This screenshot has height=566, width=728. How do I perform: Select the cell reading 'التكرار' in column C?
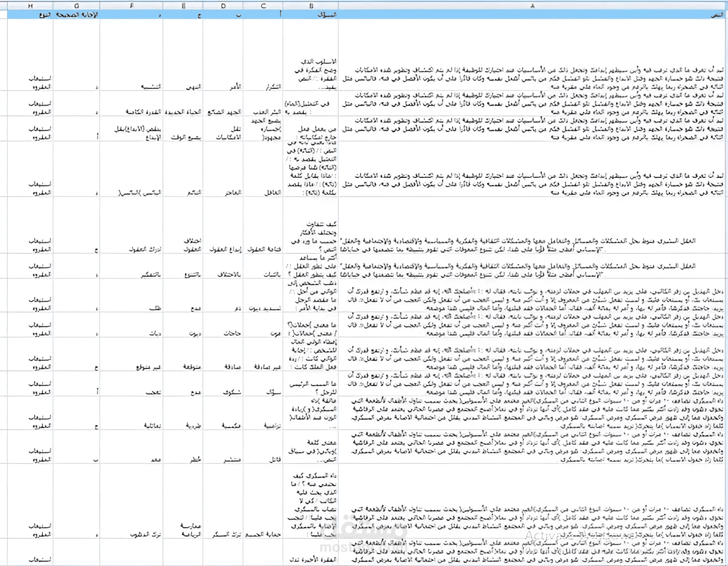pos(263,55)
